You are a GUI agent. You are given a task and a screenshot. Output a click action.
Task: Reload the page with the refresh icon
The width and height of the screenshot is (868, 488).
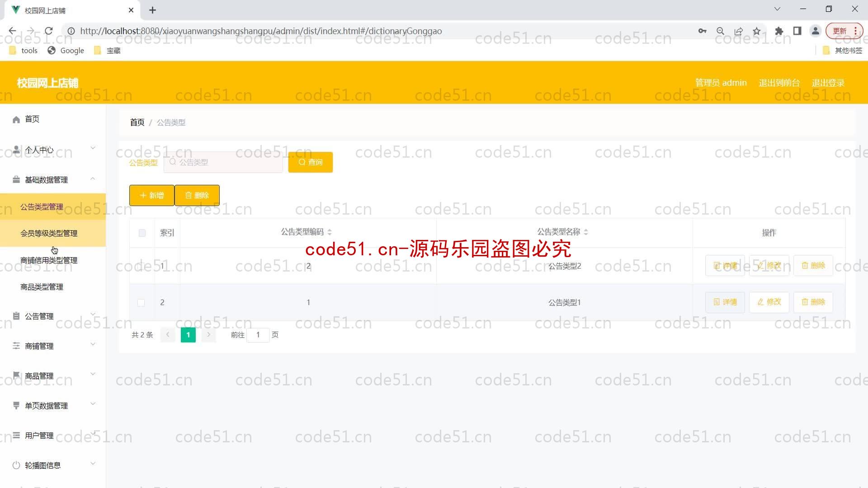(49, 31)
